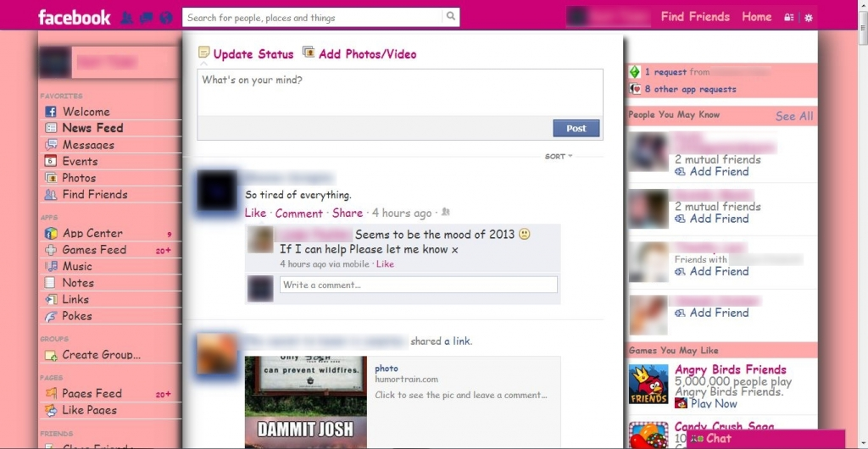868x449 pixels.
Task: Open the DAMMIT JOSH photo thumbnail
Action: pyautogui.click(x=305, y=402)
